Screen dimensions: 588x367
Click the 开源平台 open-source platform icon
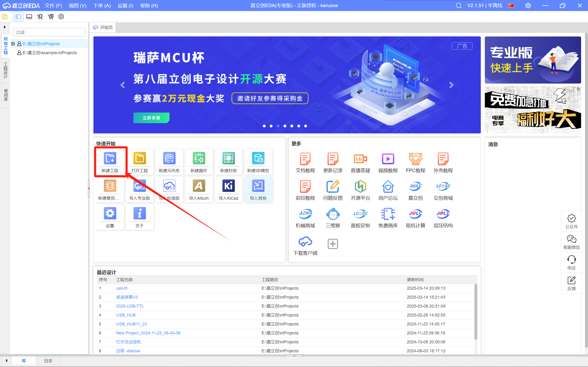coord(360,187)
